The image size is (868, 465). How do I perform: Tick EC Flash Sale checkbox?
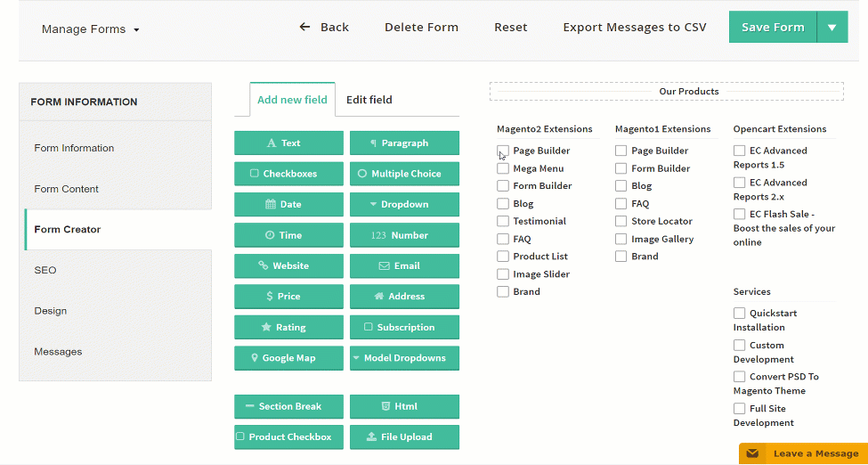pyautogui.click(x=740, y=214)
